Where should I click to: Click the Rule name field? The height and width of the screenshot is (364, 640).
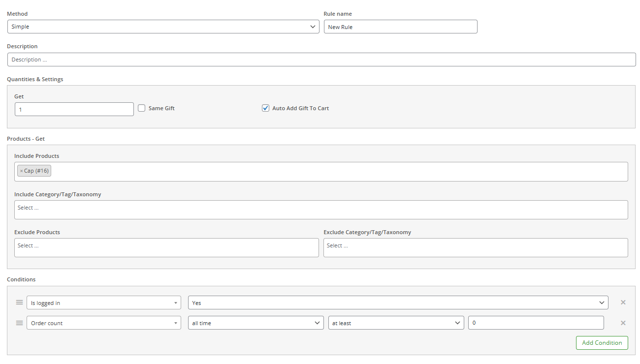point(400,26)
